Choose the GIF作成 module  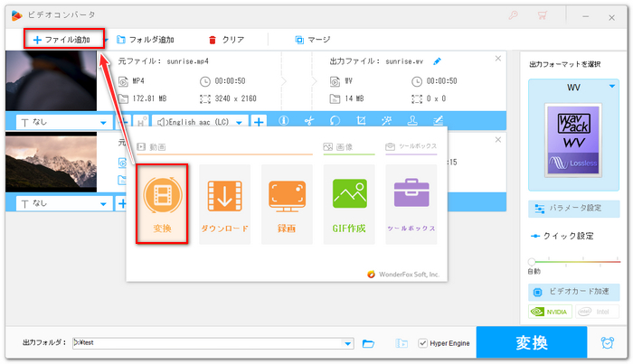[x=349, y=204]
